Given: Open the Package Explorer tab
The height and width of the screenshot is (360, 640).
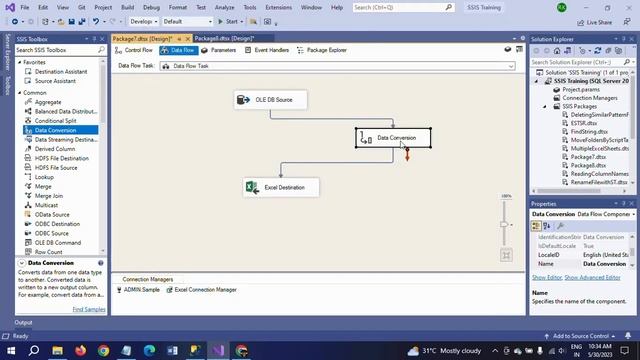Looking at the screenshot, I should pos(322,50).
